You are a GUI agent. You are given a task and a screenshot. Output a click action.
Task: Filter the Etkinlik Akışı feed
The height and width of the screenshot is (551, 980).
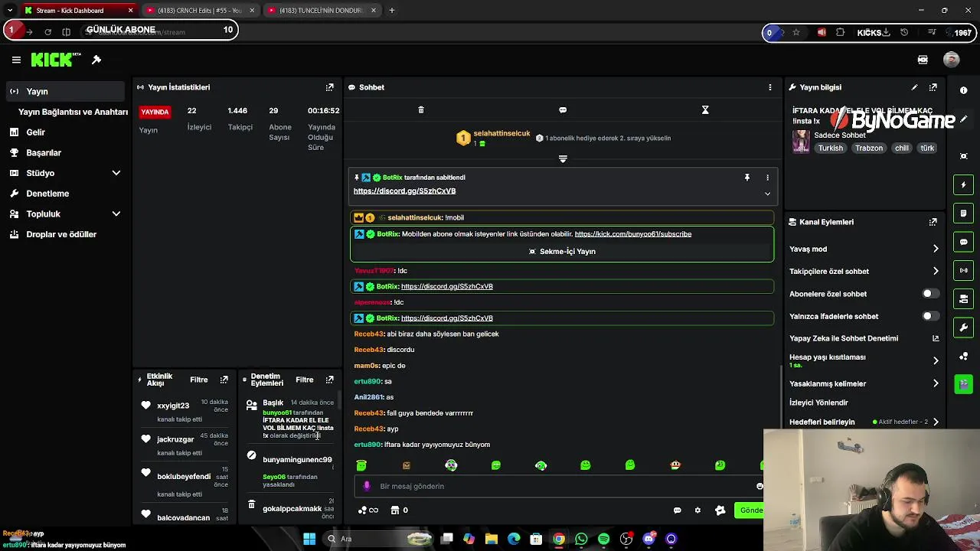click(199, 380)
